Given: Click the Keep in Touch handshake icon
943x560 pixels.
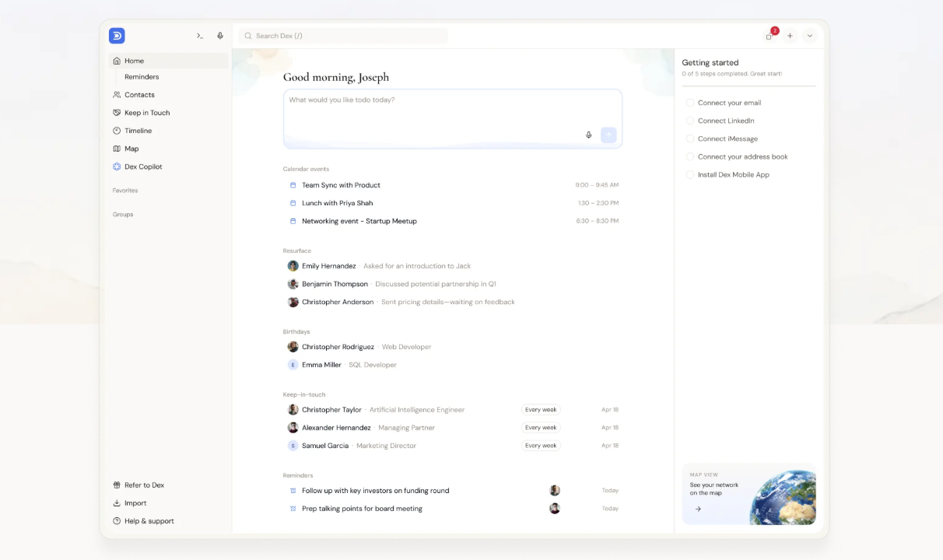Looking at the screenshot, I should pyautogui.click(x=117, y=113).
